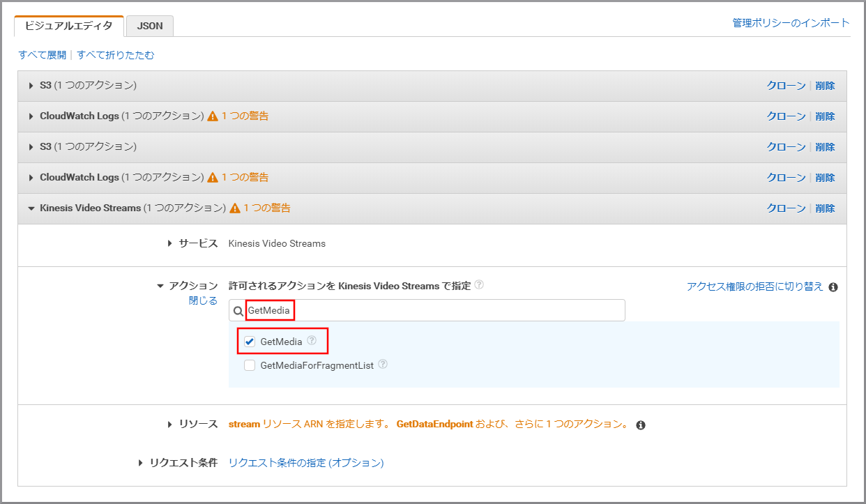This screenshot has height=504, width=866.
Task: Check the GetMediaForFragmentList checkbox
Action: point(250,365)
